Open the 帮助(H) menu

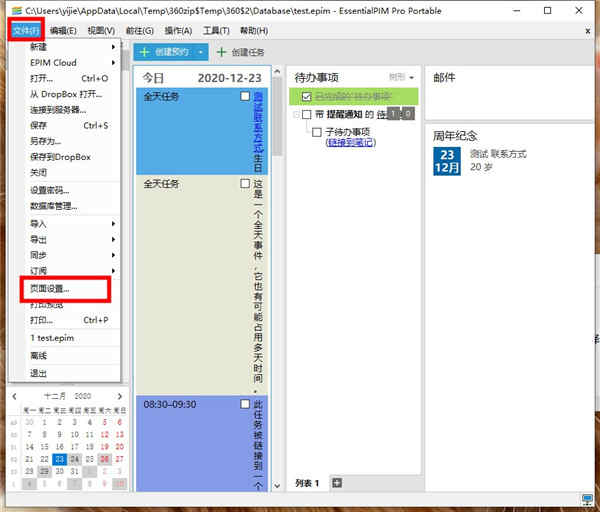click(x=254, y=31)
